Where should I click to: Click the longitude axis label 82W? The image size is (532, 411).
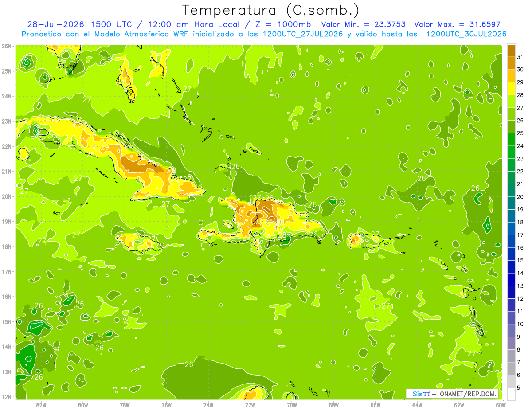[x=41, y=405]
